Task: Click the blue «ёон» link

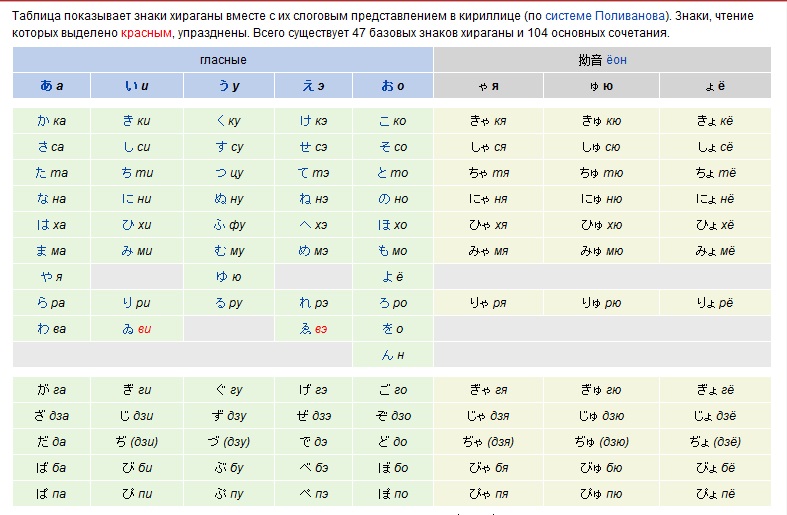Action: 616,60
